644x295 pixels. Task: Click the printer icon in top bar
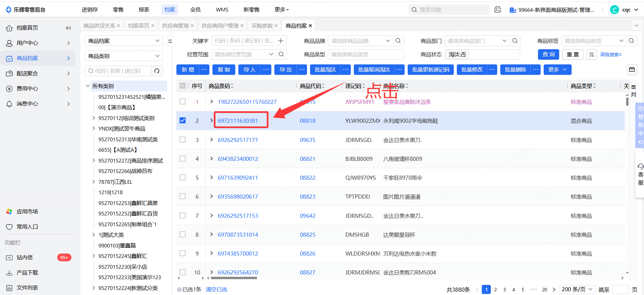[498, 10]
